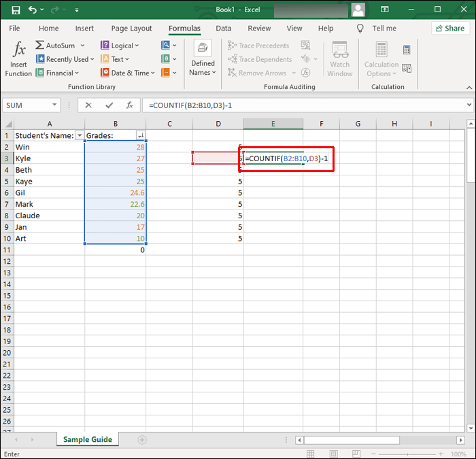
Task: Click vertical scrollbar down arrow
Action: coord(471,428)
